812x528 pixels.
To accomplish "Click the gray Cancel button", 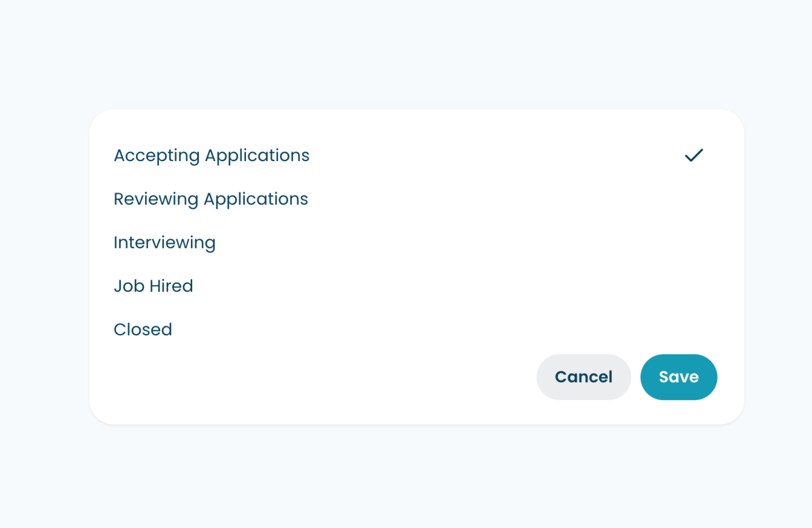I will click(x=584, y=377).
